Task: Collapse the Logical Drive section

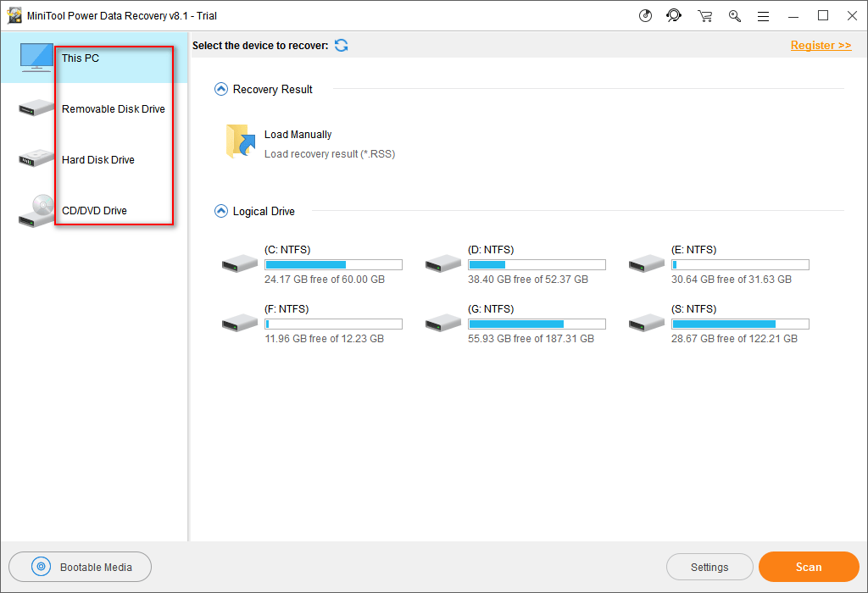Action: (x=221, y=211)
